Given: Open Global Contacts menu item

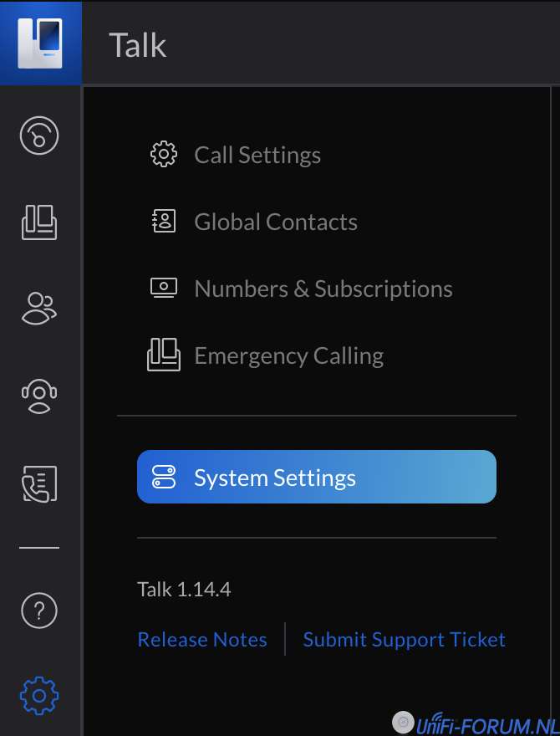Looking at the screenshot, I should [x=276, y=222].
